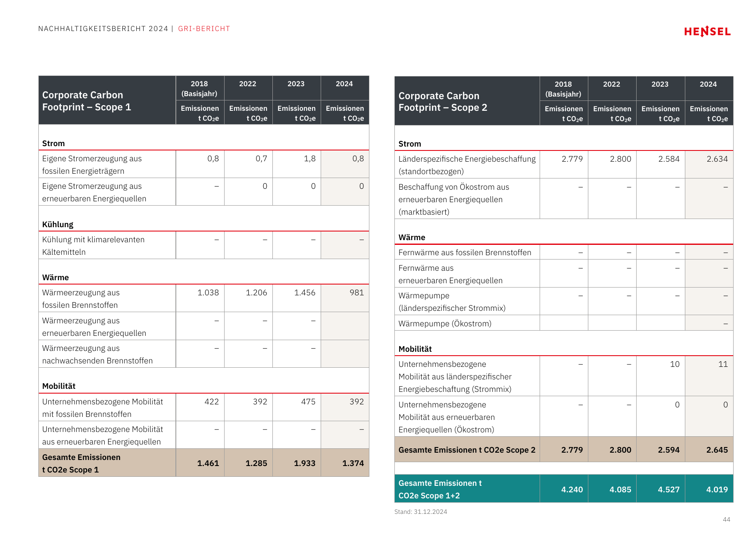The image size is (756, 535).
Task: Click the Mobilität heading in the Scope 2 table
Action: pos(415,349)
